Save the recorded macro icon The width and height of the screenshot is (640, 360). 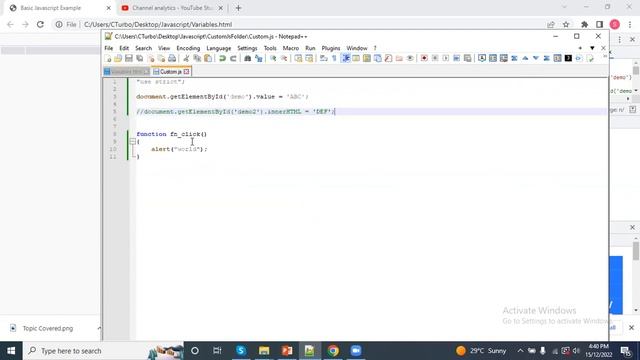[x=467, y=59]
